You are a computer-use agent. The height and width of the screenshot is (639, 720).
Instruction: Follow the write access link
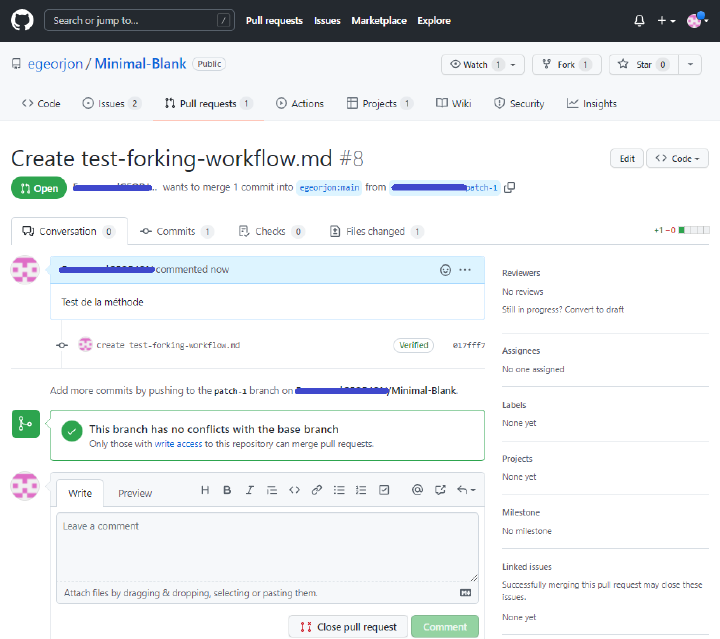[x=178, y=444]
